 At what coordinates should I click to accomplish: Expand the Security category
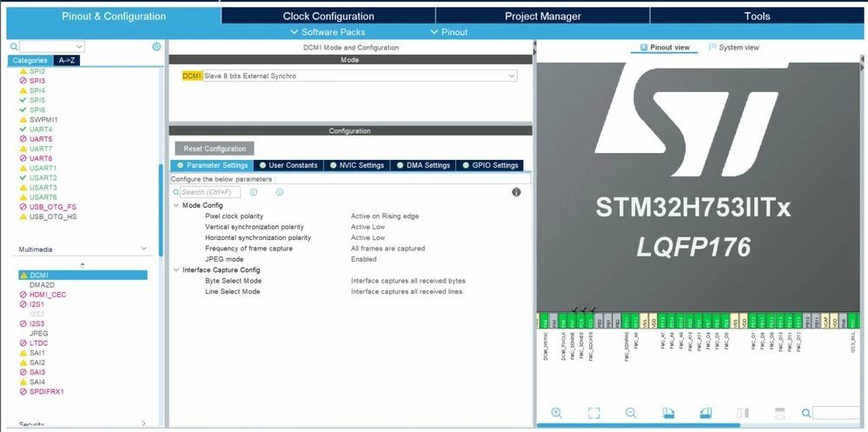(x=144, y=423)
